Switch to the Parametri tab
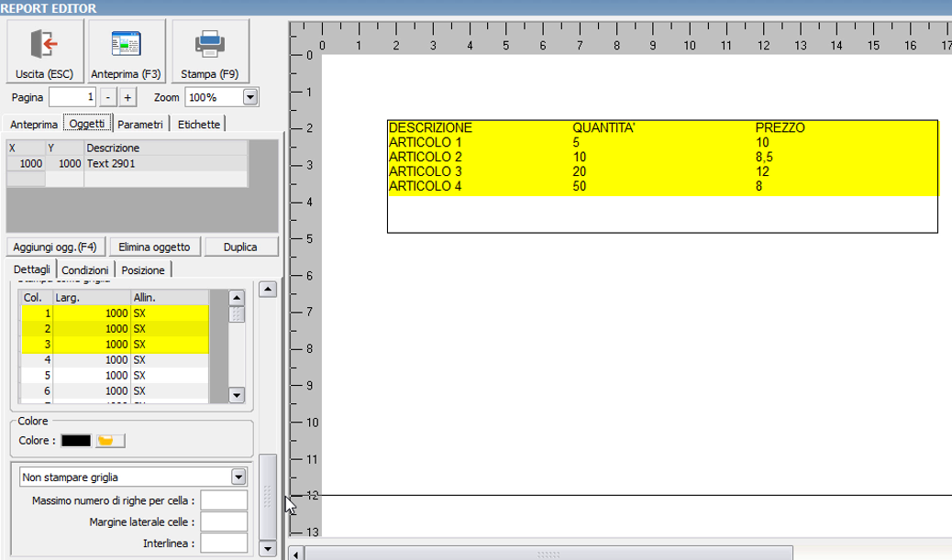The image size is (952, 560). click(140, 125)
